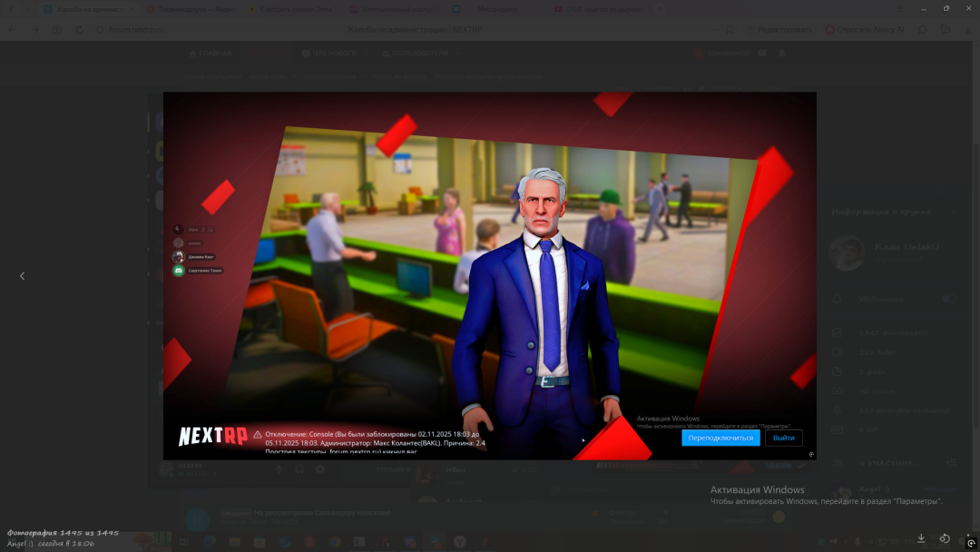Download the current photo
The image size is (980, 552).
point(922,538)
